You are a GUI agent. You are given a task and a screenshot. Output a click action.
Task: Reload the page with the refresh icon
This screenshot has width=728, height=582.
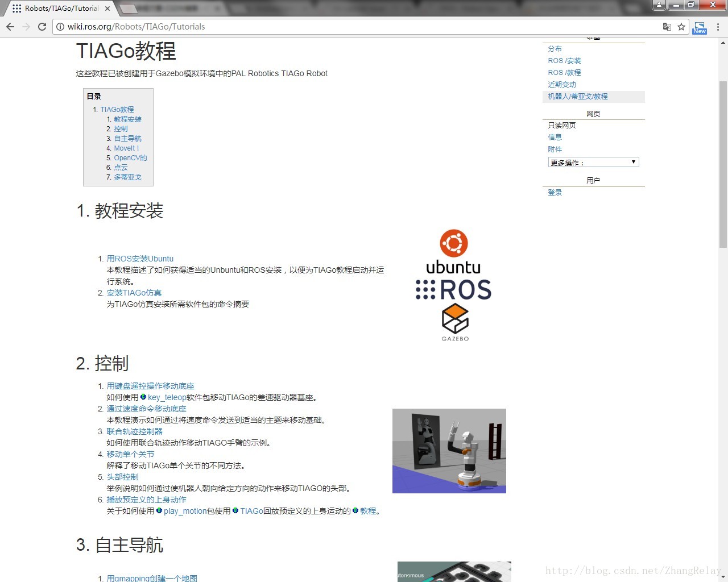(42, 27)
